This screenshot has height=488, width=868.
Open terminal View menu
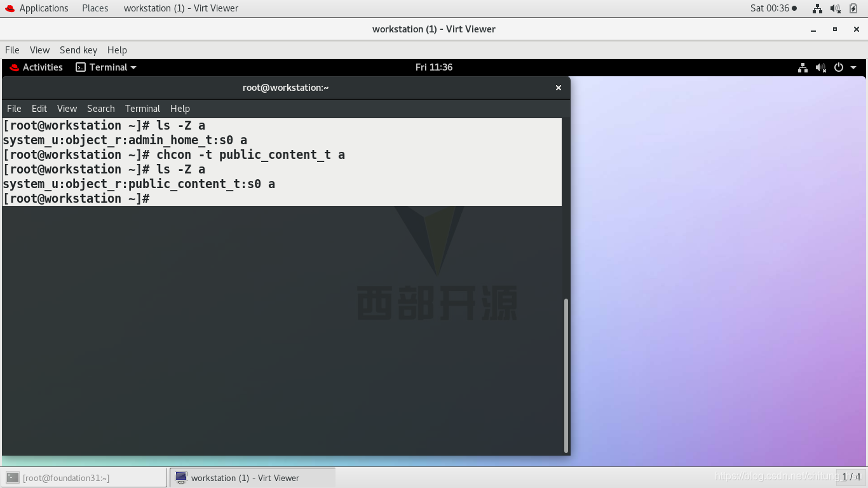coord(67,109)
